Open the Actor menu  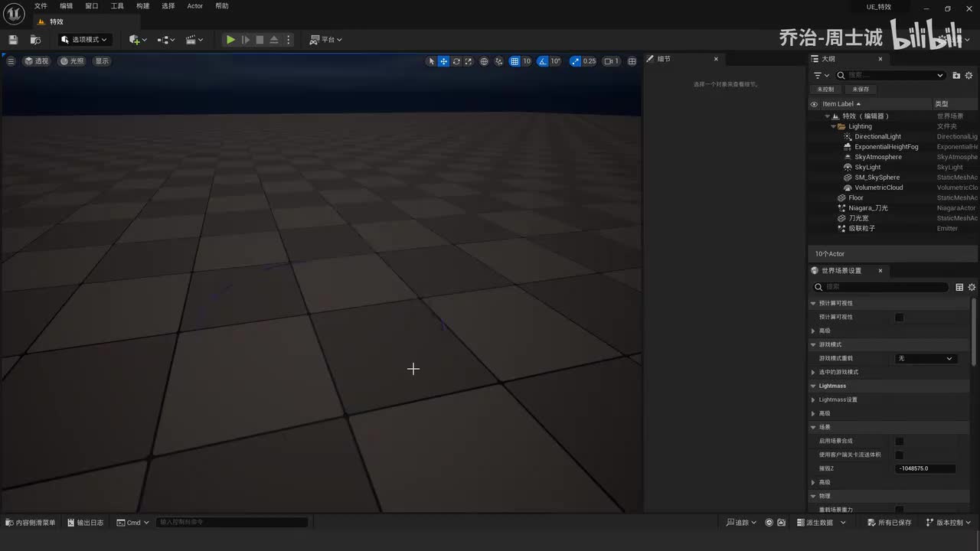(x=195, y=6)
